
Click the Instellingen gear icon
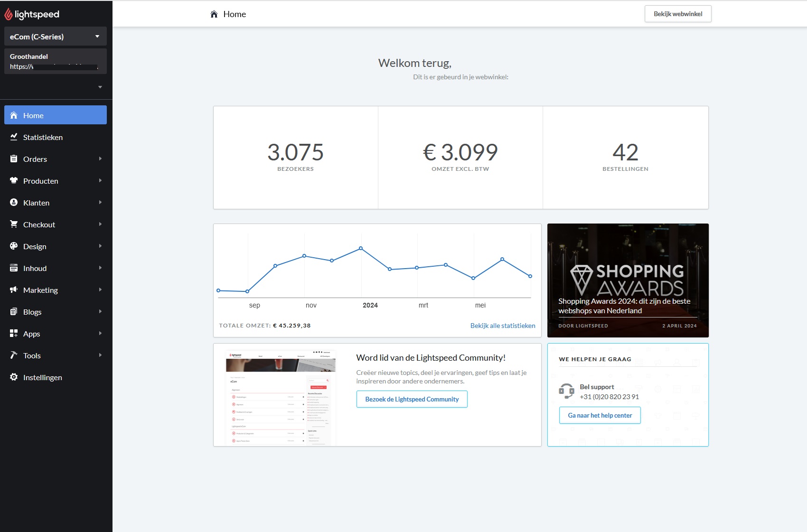click(14, 377)
